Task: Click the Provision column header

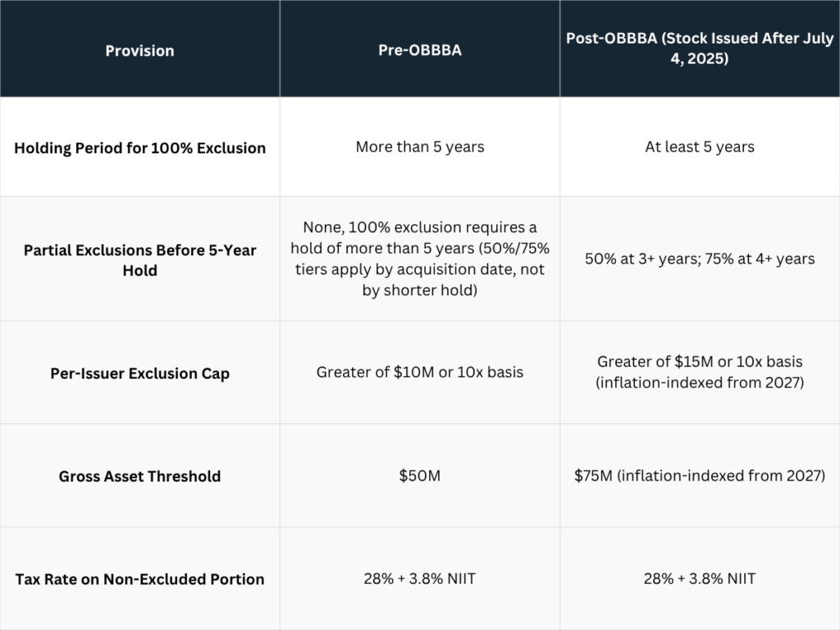Action: (x=139, y=51)
